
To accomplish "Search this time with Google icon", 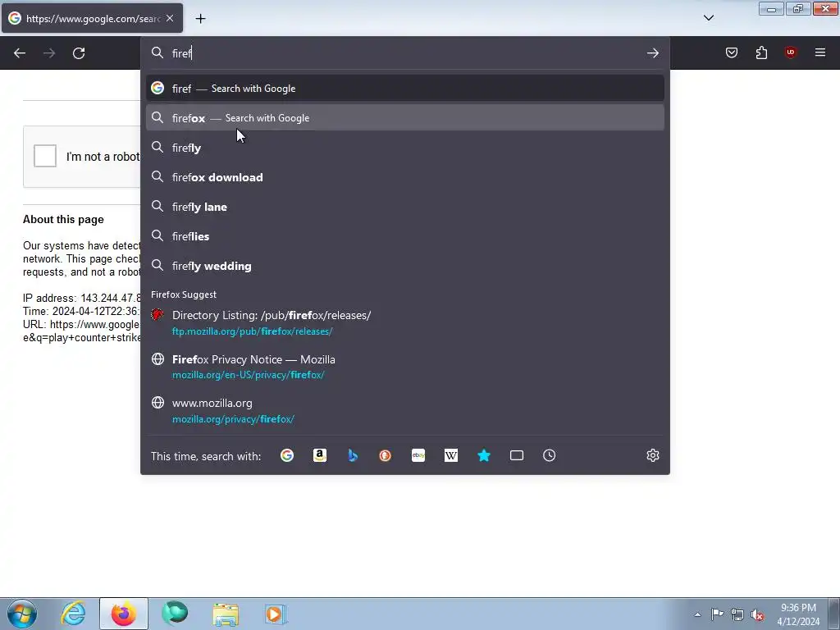I will click(x=287, y=455).
